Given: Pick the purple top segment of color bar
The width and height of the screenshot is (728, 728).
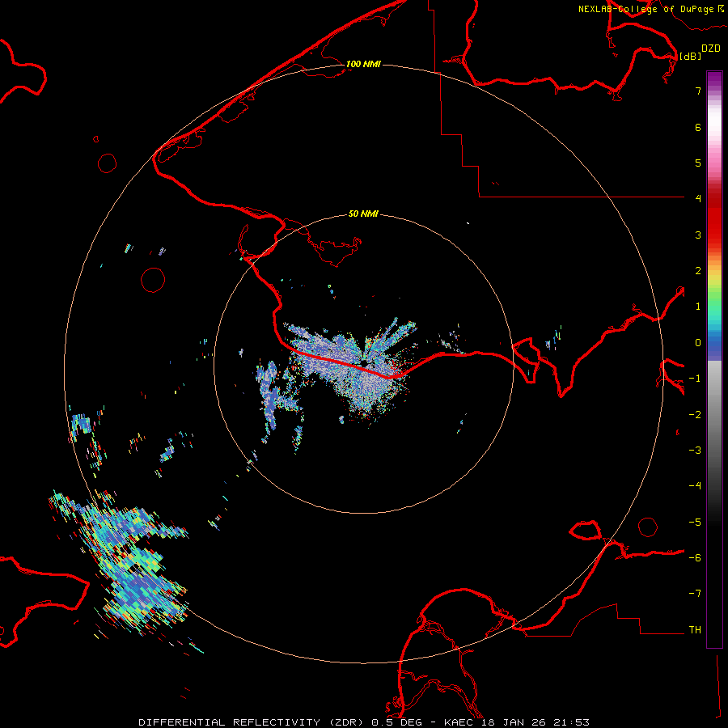Looking at the screenshot, I should click(714, 79).
